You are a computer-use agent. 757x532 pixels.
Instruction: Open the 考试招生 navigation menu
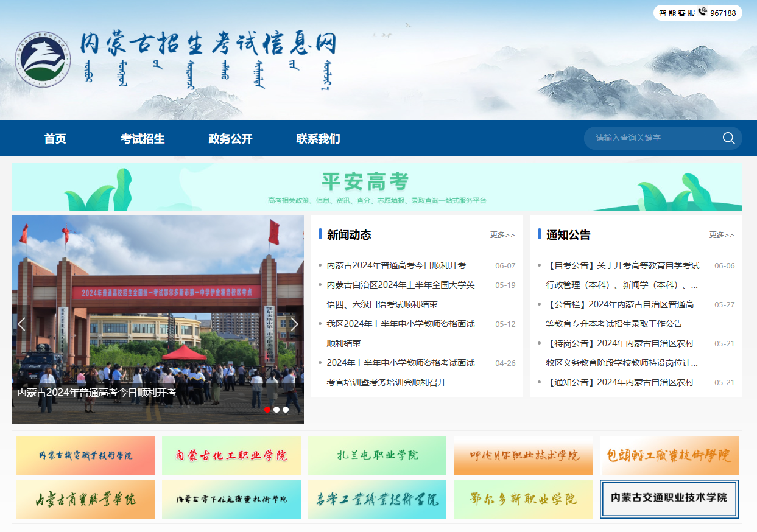(x=143, y=139)
